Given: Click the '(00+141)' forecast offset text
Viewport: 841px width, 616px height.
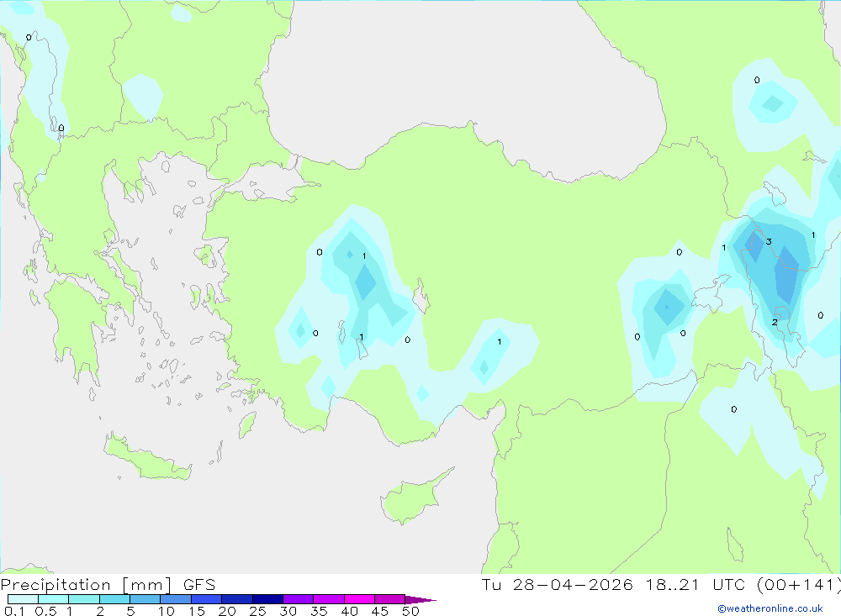Looking at the screenshot, I should (799, 584).
